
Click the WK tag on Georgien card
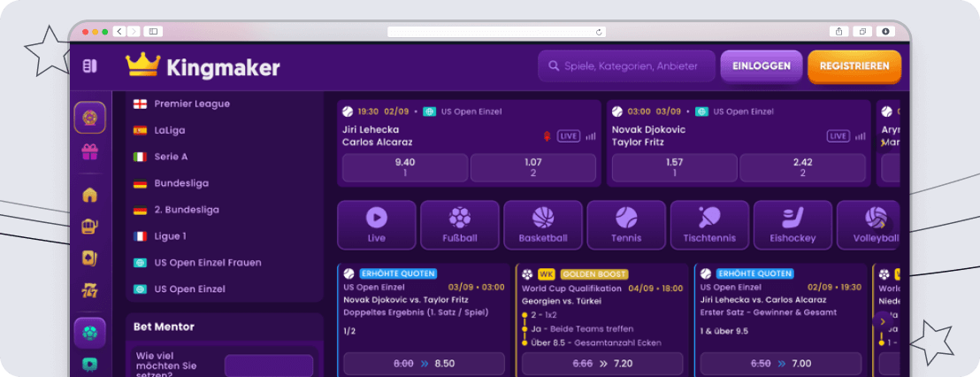(547, 273)
